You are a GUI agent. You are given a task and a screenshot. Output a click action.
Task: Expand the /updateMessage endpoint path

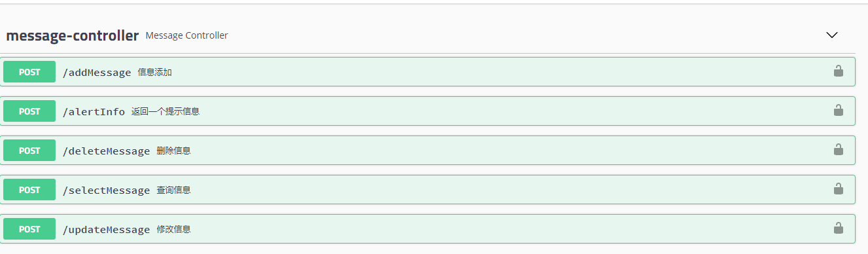pyautogui.click(x=106, y=230)
